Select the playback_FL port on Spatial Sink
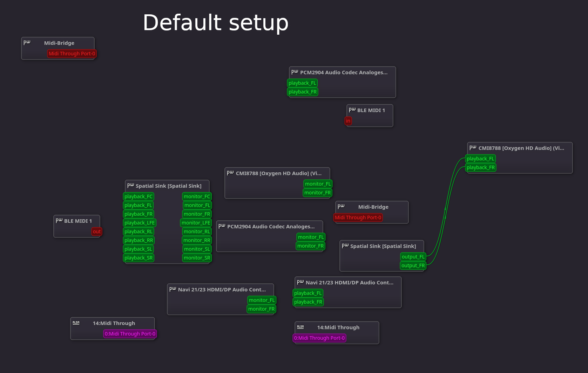The image size is (588, 373). [x=138, y=205]
